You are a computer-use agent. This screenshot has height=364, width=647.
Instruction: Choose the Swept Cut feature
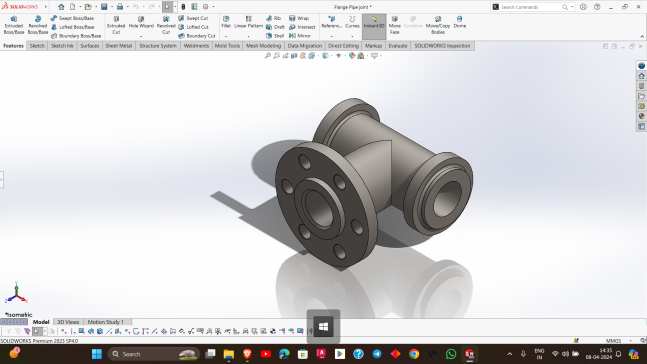click(193, 18)
